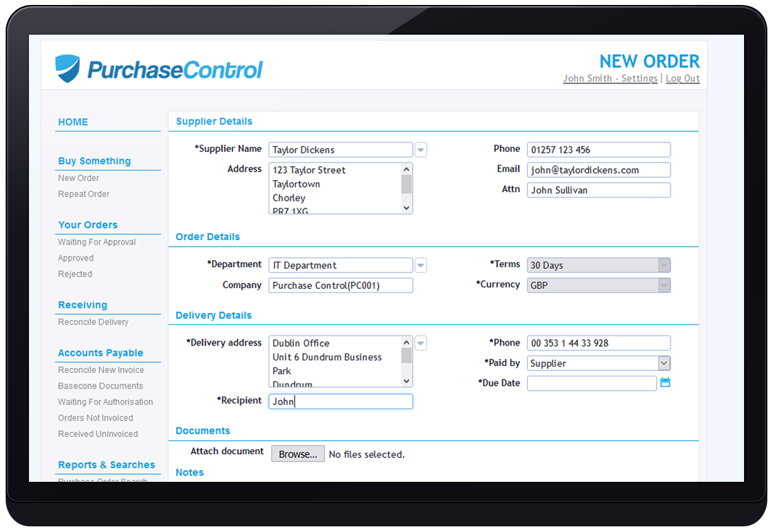Viewport: 773px width, 532px height.
Task: Click the Recipient input field
Action: (341, 401)
